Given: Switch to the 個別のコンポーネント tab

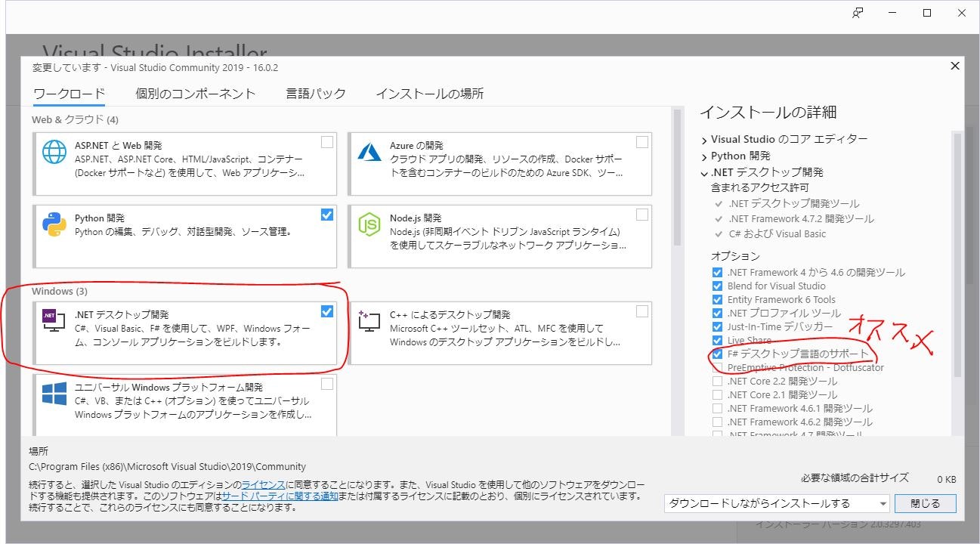Looking at the screenshot, I should point(196,94).
